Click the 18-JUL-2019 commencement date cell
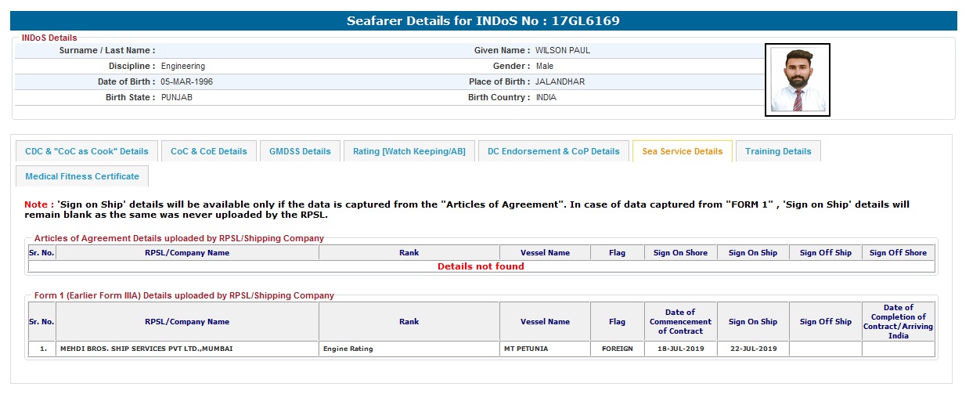The height and width of the screenshot is (405, 980). (680, 349)
